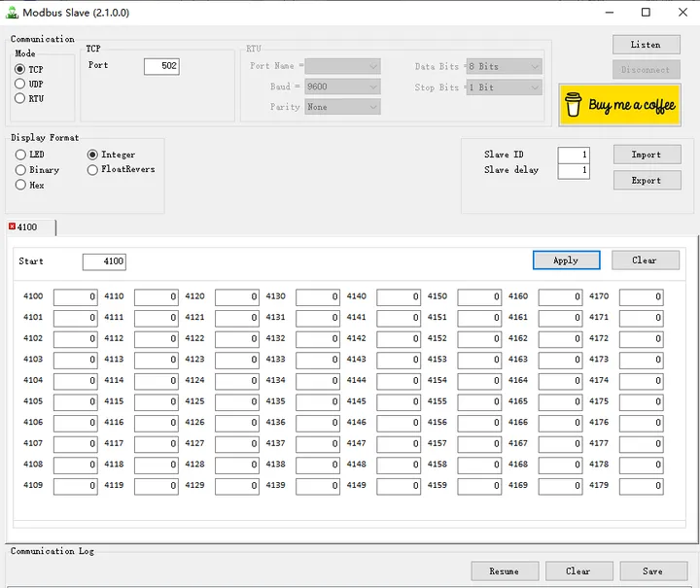Open the Stop Bits dropdown
The height and width of the screenshot is (588, 700).
coord(504,87)
